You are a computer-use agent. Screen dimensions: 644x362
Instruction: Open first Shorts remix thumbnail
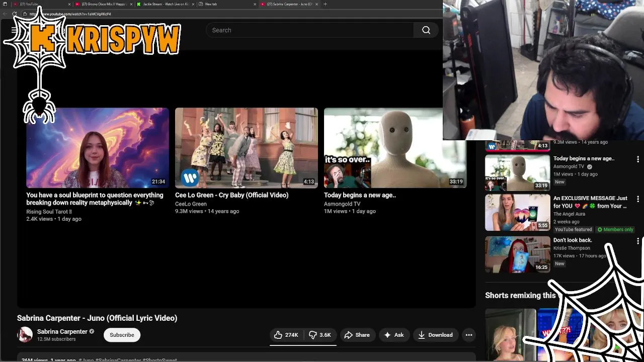coord(510,335)
